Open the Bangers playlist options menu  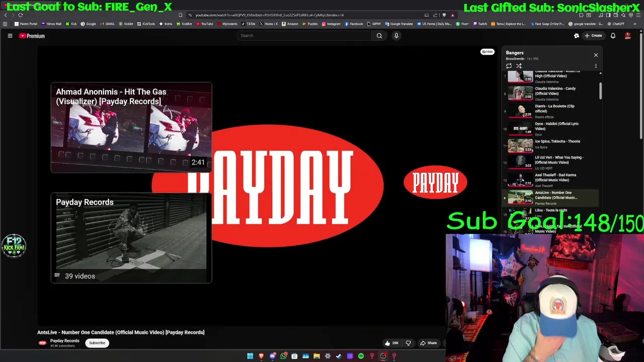(596, 66)
